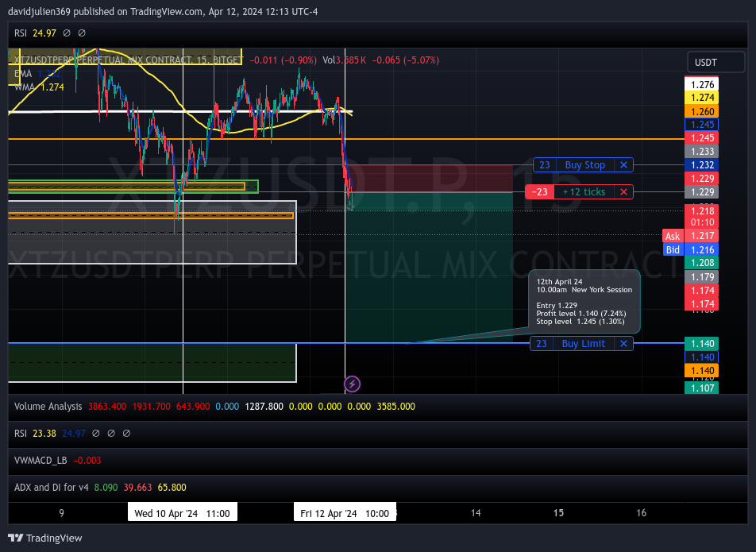Screen dimensions: 756x552
Task: Click the ADX and DI for v4 title
Action: 52,488
